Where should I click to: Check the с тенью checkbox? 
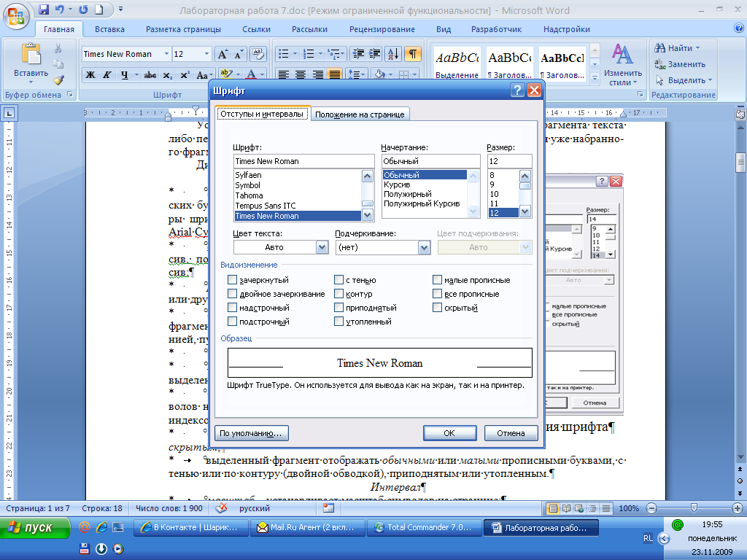338,279
